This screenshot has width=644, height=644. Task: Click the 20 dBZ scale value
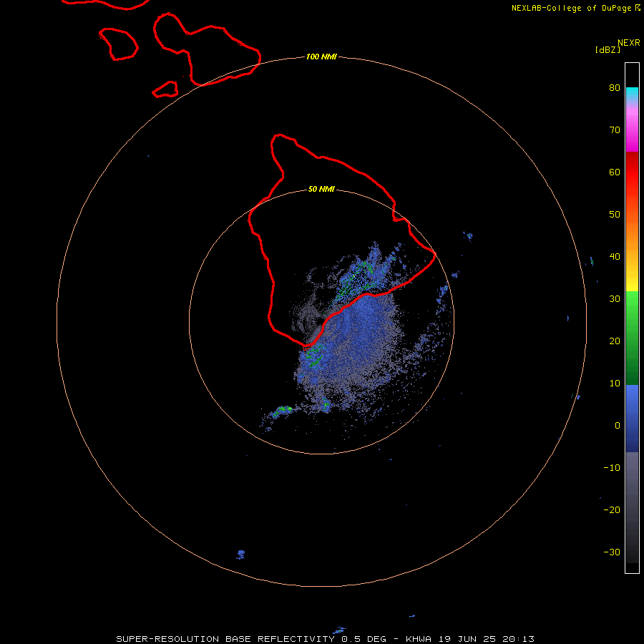(615, 341)
